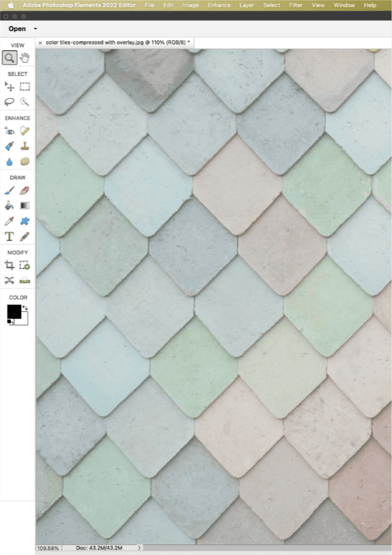Activate the Sponge tool
Image resolution: width=392 pixels, height=555 pixels.
(x=25, y=162)
